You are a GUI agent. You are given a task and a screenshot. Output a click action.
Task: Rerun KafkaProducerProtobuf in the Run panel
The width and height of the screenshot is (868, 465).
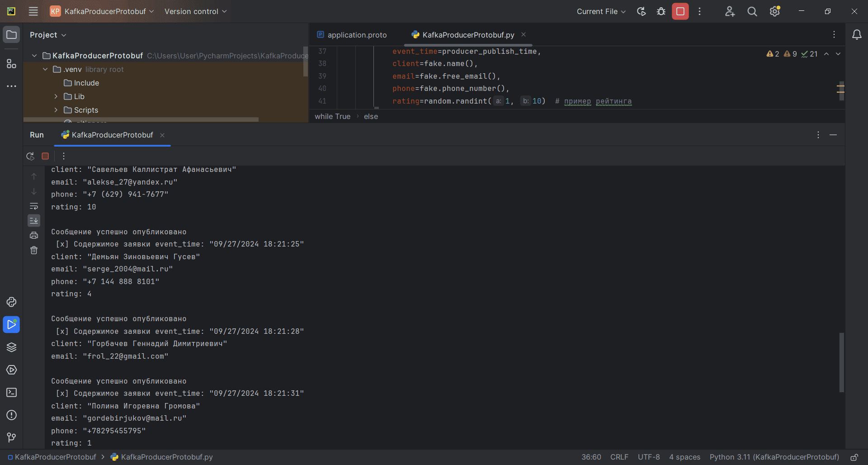coord(30,156)
